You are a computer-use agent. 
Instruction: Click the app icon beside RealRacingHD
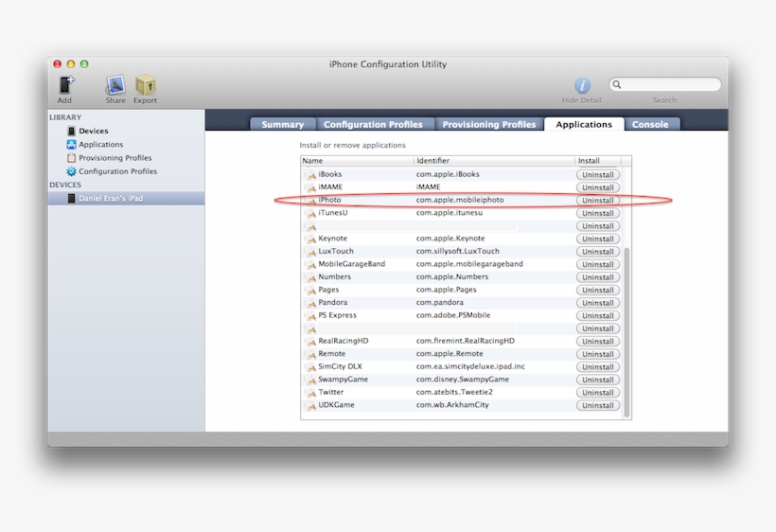pyautogui.click(x=310, y=342)
